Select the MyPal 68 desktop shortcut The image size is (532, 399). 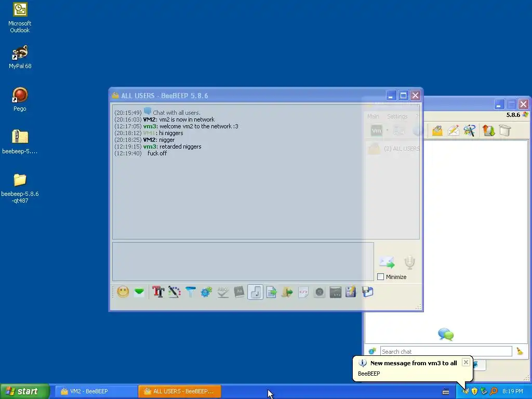point(20,57)
